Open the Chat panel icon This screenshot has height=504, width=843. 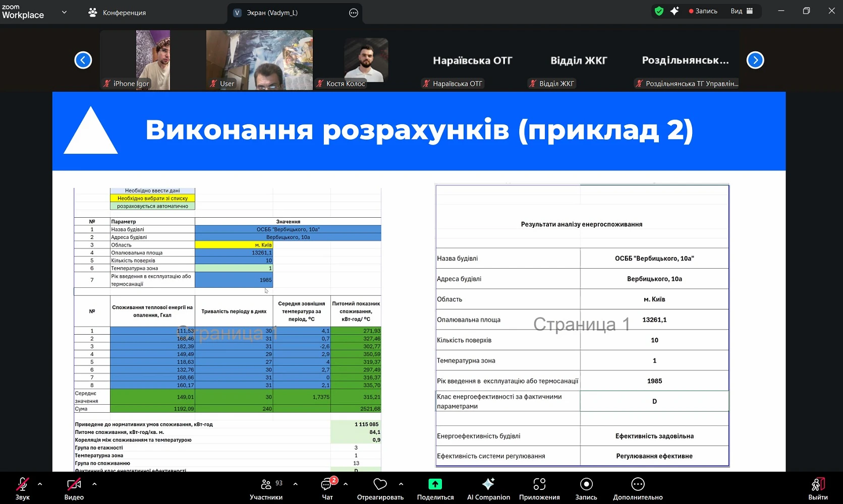pos(327,484)
